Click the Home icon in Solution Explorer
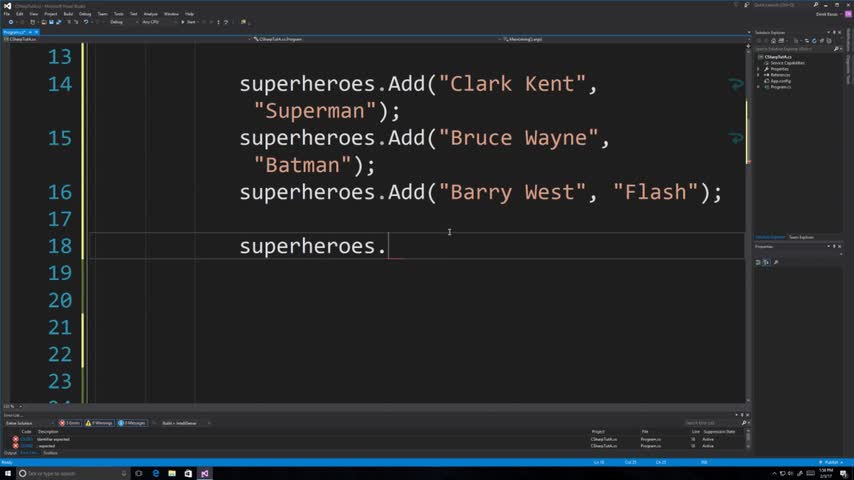This screenshot has width=854, height=480. [773, 41]
